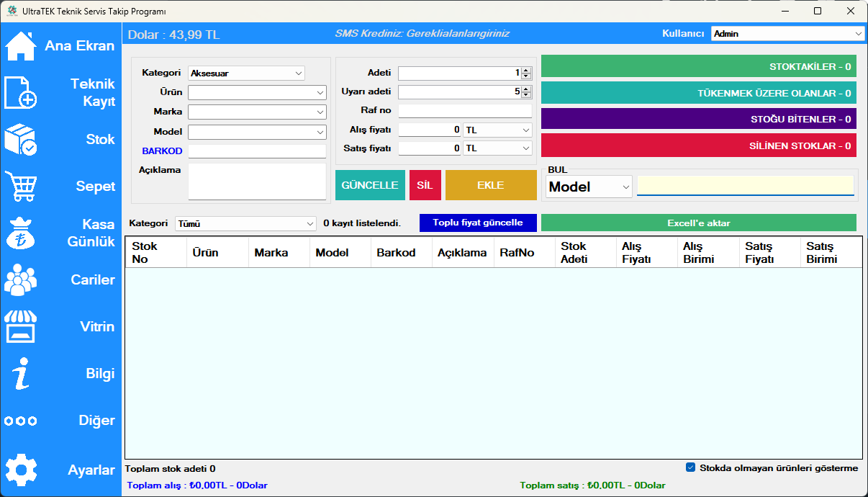Click the Kasa Günlük money bag icon

[x=21, y=233]
